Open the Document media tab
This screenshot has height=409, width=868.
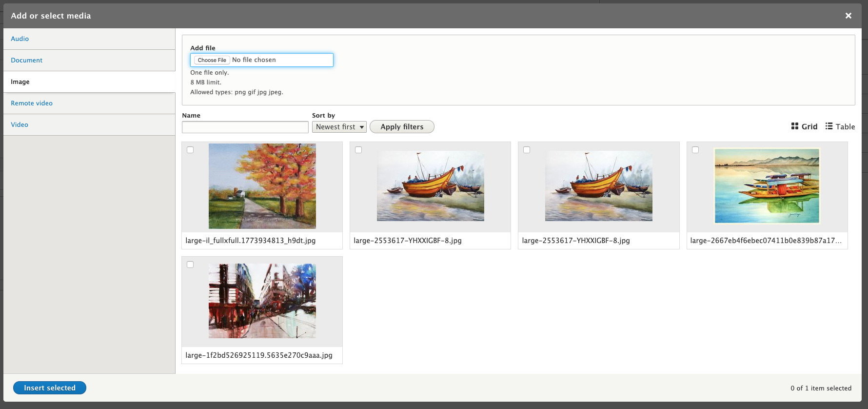(89, 60)
